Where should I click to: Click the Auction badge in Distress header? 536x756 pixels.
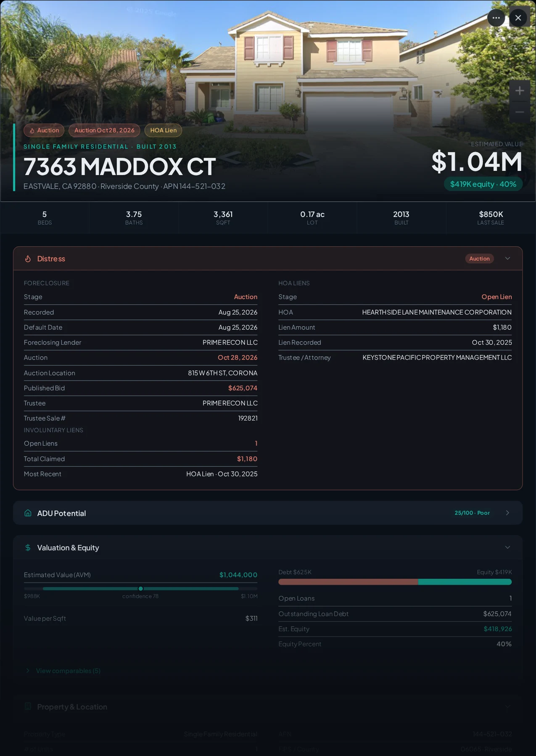coord(479,259)
